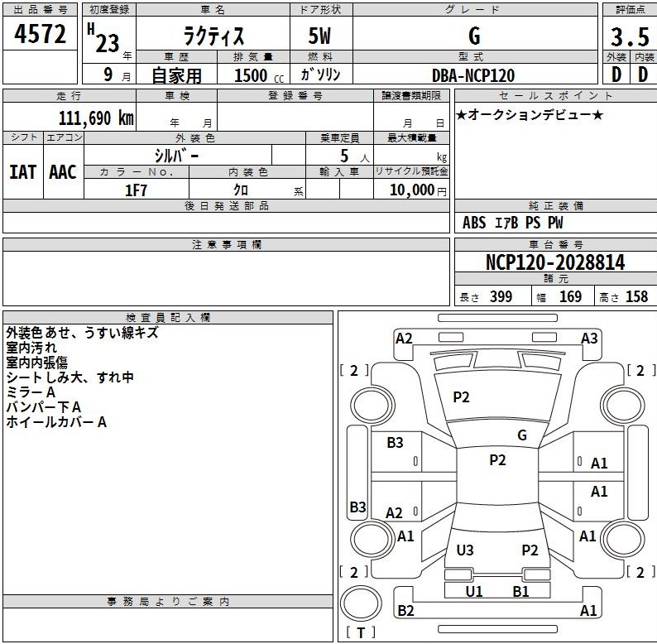Click the spare tire [T] label
Viewport: 657px width, 644px height.
coord(361,632)
